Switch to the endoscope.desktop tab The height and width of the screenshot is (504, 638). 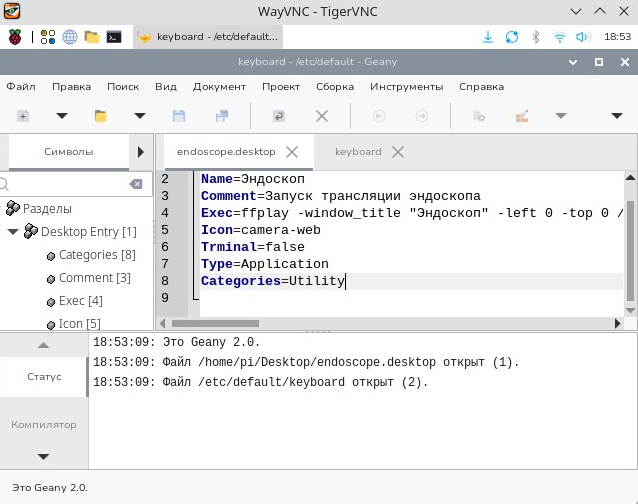pyautogui.click(x=226, y=152)
